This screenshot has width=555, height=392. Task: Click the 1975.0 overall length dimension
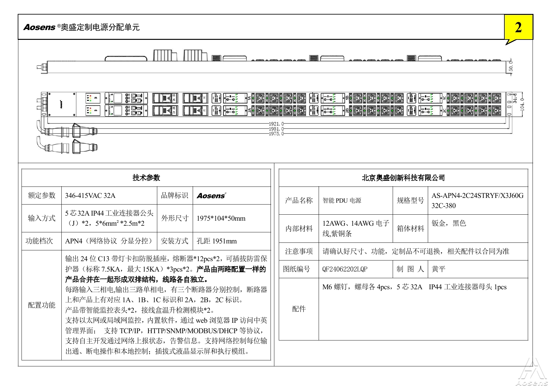(276, 134)
